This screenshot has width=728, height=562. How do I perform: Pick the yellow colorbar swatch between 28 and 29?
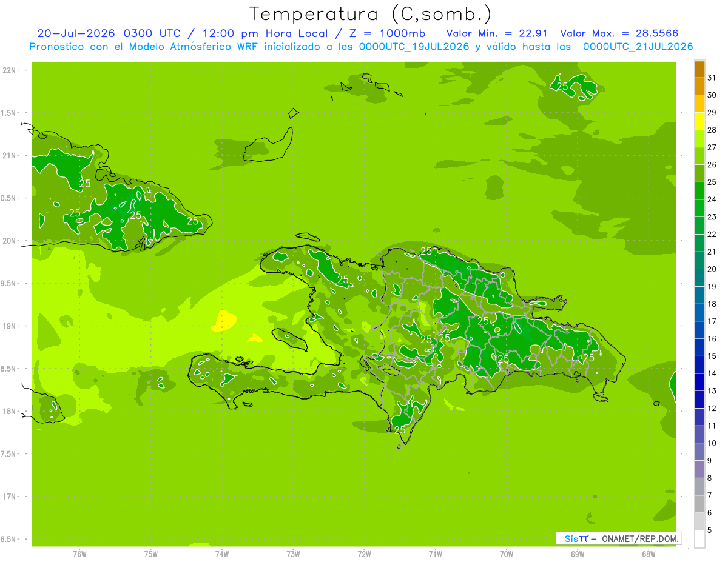(x=699, y=121)
